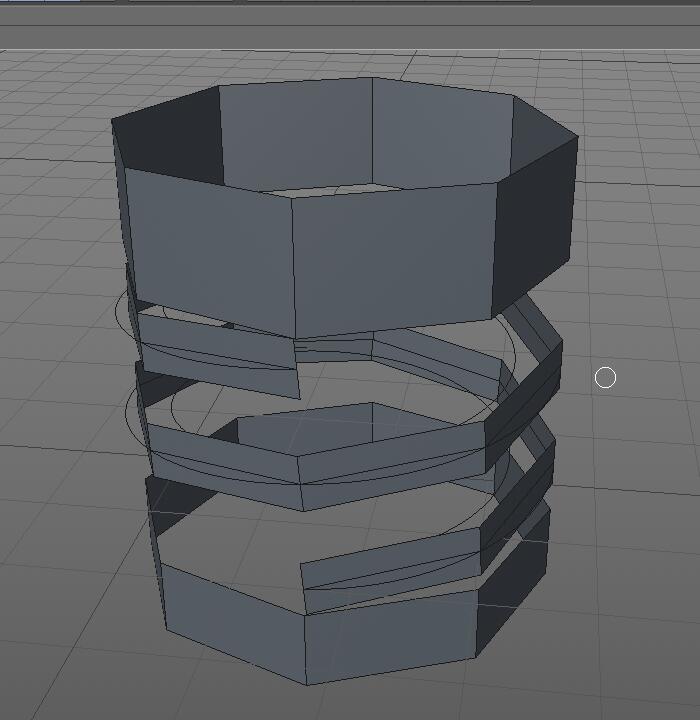The width and height of the screenshot is (700, 720).
Task: Select the front-left face of the bottom octagonal ring
Action: 234,624
